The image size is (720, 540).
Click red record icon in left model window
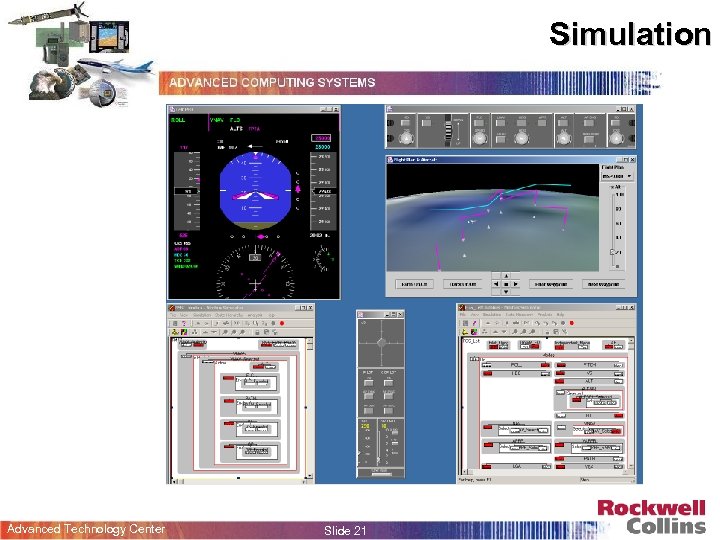(x=282, y=323)
